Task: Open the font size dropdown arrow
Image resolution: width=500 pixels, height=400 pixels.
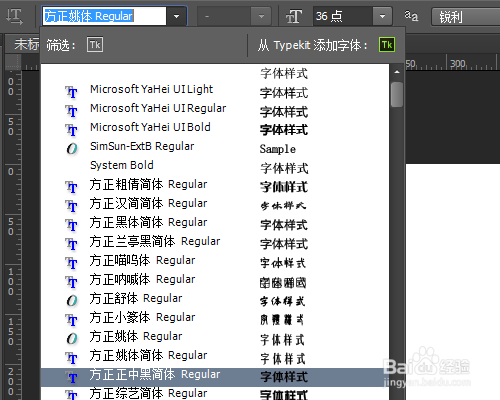Action: click(382, 16)
